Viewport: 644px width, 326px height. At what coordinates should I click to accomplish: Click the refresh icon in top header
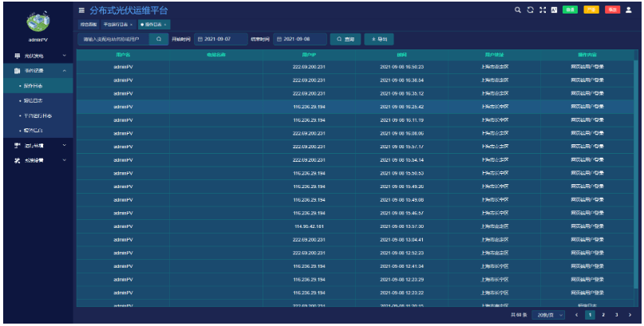530,10
